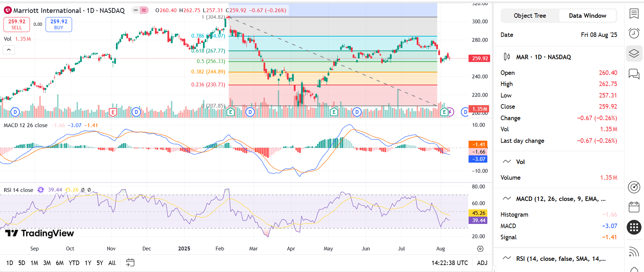Select the 6M time range
This screenshot has width=644, height=272.
[60, 263]
